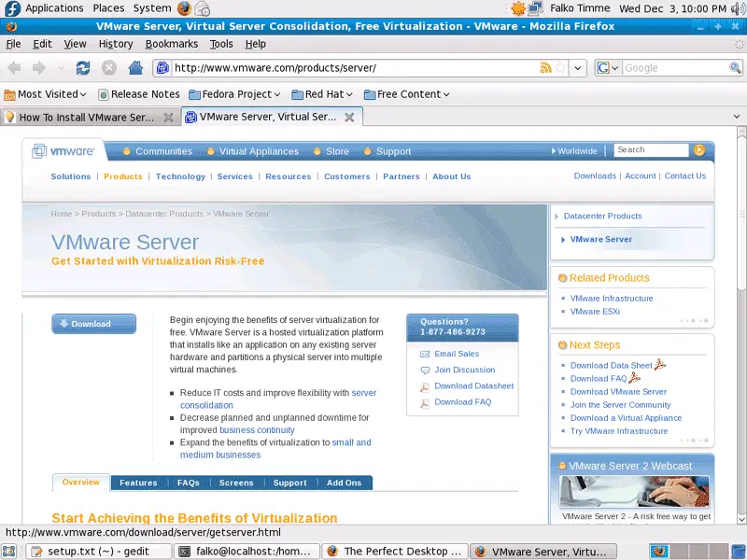Click the site identity icon in address bar
The width and height of the screenshot is (747, 560).
click(162, 68)
